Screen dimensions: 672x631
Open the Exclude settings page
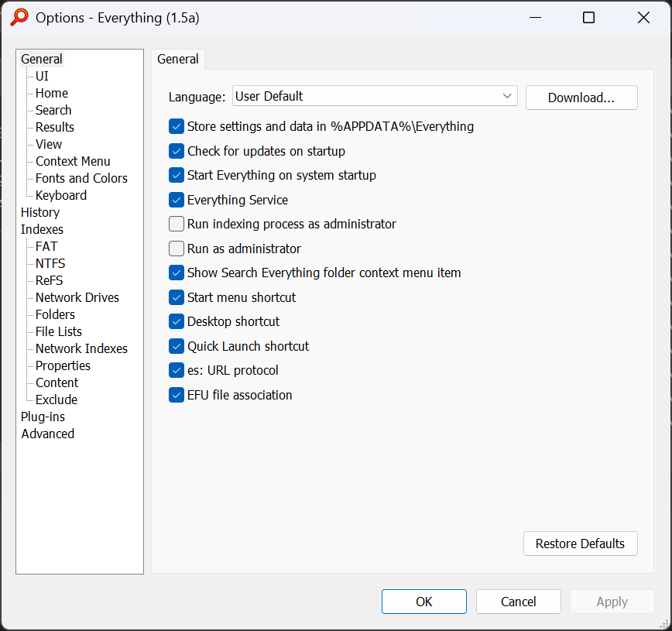(x=57, y=400)
